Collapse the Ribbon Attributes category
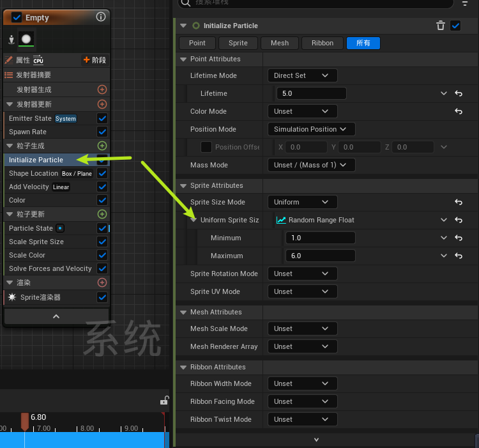This screenshot has height=448, width=479. pos(183,367)
